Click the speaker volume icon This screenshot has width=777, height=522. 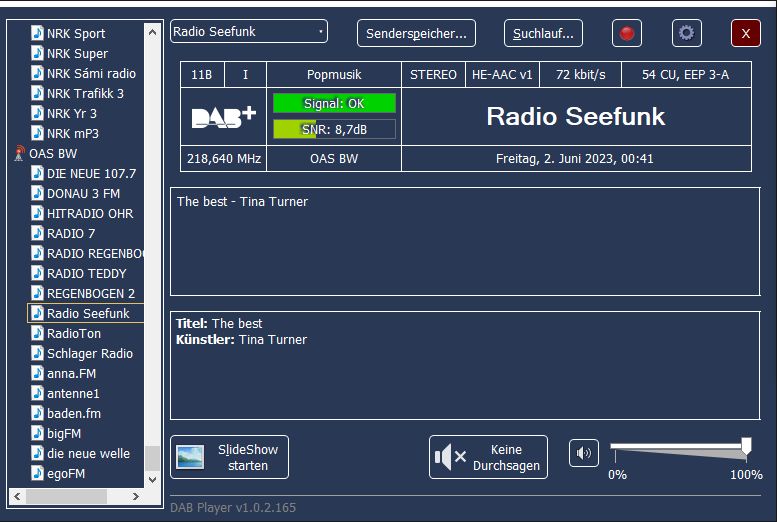click(584, 453)
